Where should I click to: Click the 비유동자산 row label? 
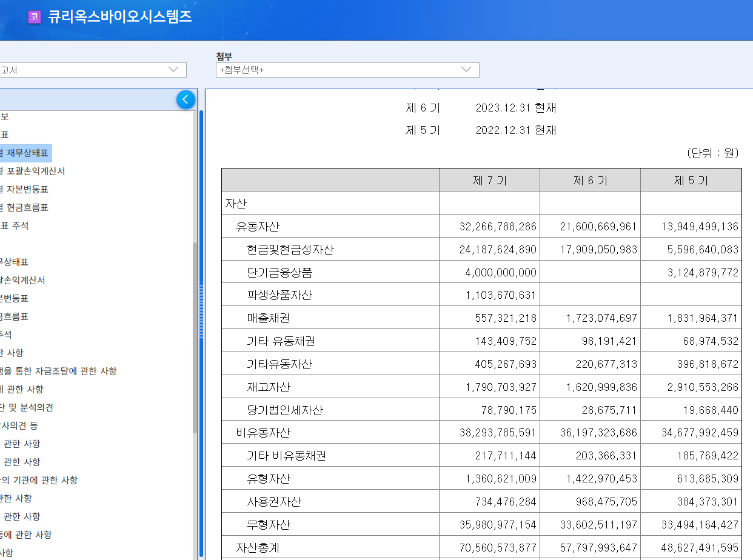point(263,433)
